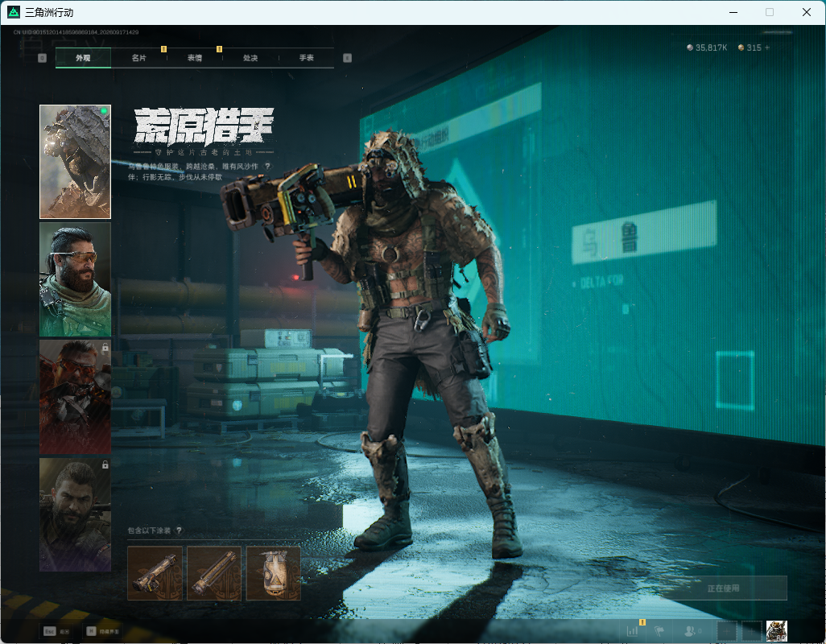Click the Esc close key hint
Screen dimensions: 826x644
point(56,631)
